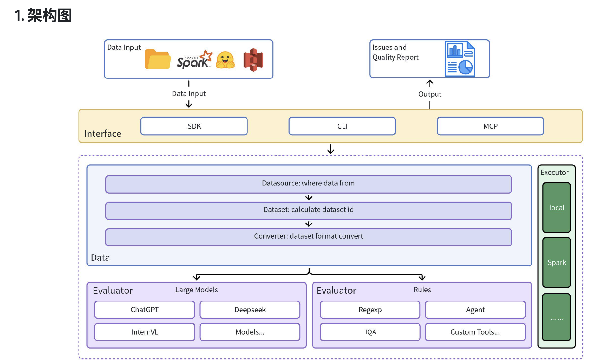Select the CLI interface box
The width and height of the screenshot is (610, 364).
[342, 126]
